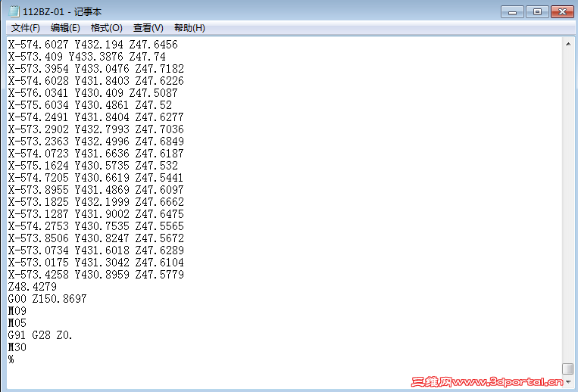578x392 pixels.
Task: Click line X-573.0175 Y431.3042 Z47.6104
Action: coord(96,263)
